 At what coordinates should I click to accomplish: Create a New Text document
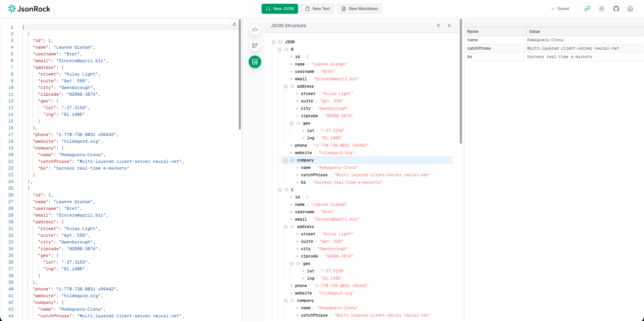317,9
